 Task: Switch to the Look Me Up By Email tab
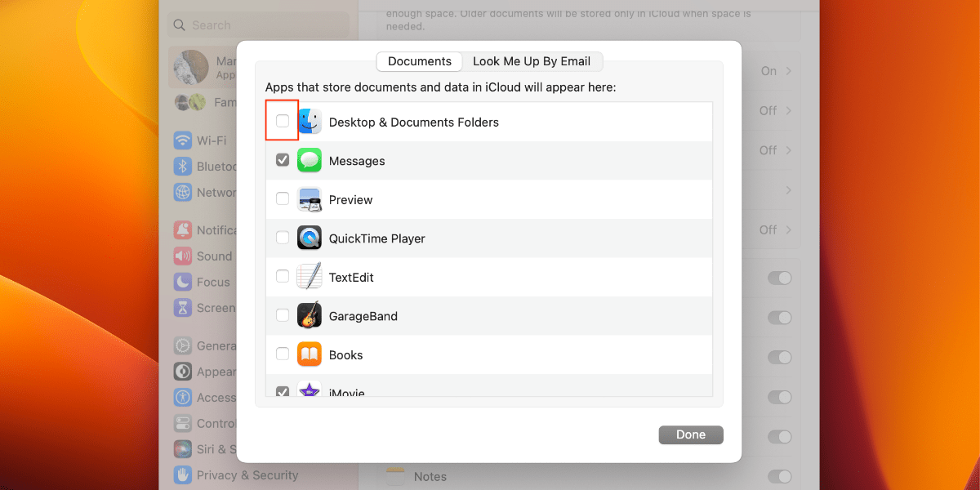(x=532, y=61)
